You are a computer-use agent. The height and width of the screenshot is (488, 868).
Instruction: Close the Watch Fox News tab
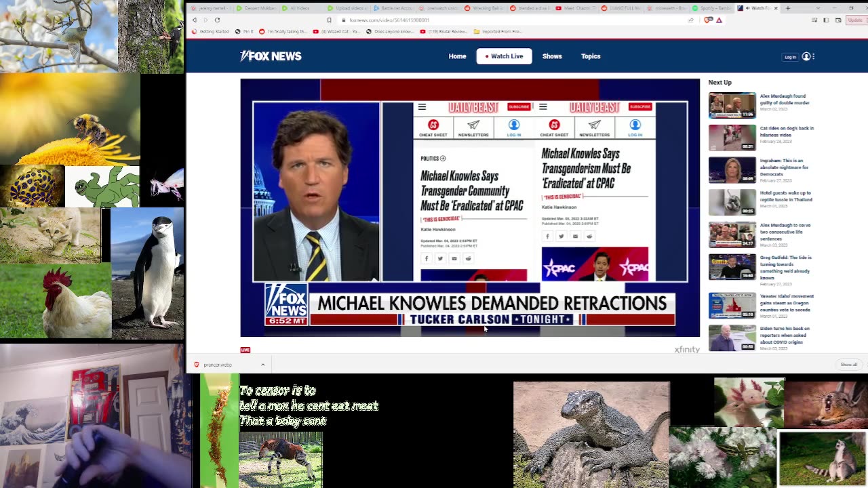click(x=776, y=8)
